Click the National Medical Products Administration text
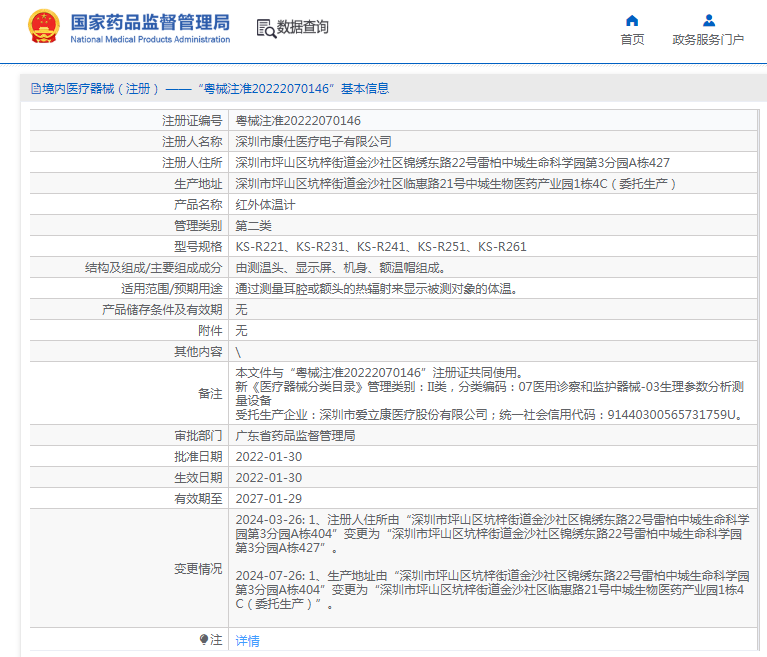 (150, 40)
